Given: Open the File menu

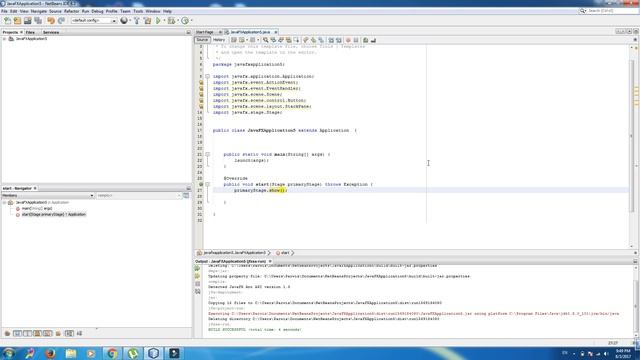Looking at the screenshot, I should (4, 11).
